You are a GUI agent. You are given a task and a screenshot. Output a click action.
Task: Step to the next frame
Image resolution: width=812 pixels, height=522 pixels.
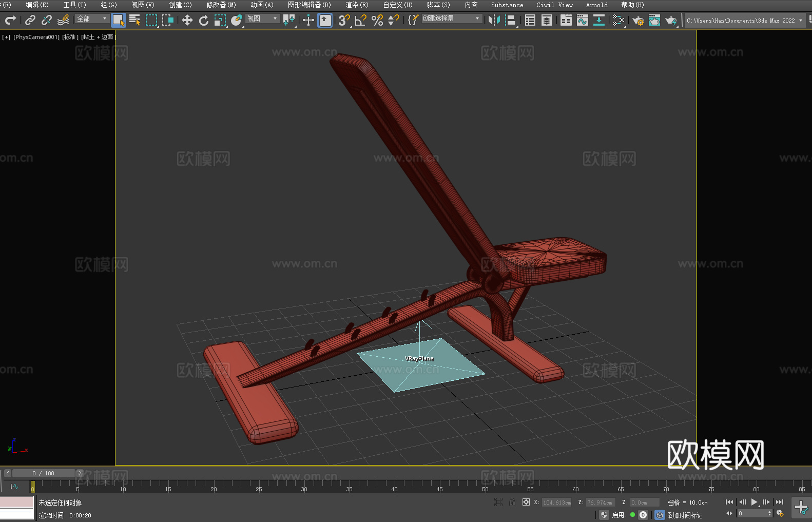pyautogui.click(x=766, y=502)
